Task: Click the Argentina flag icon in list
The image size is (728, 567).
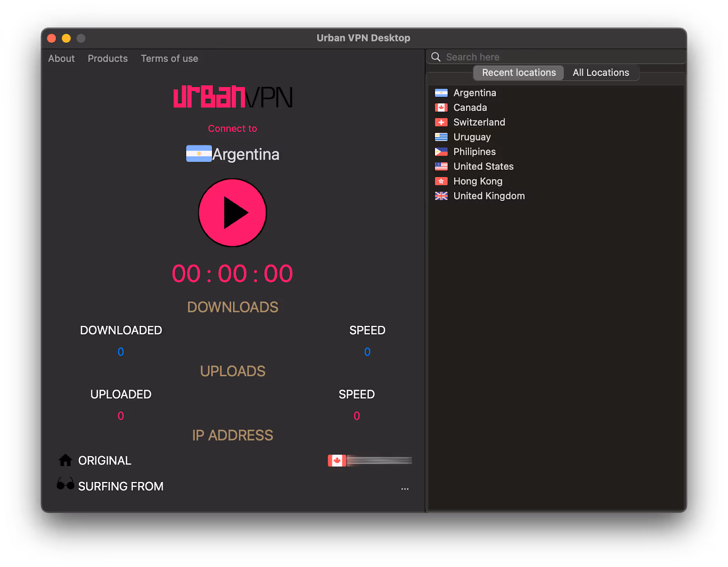Action: pos(441,93)
